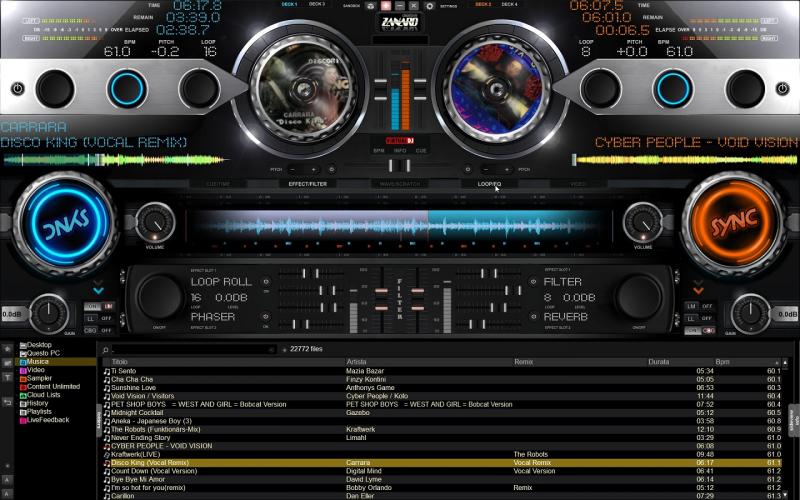This screenshot has width=800, height=500.
Task: Open Content Unlimited in the tree
Action: point(49,386)
